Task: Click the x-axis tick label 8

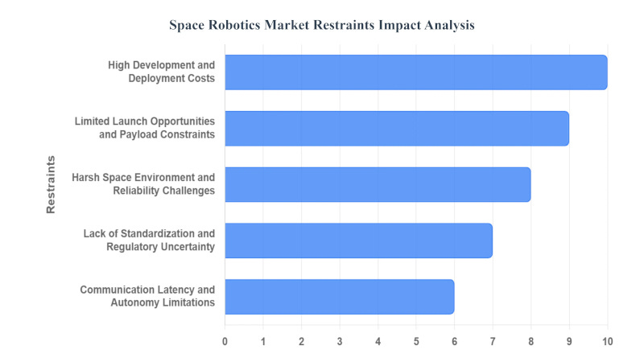Action: click(x=531, y=341)
